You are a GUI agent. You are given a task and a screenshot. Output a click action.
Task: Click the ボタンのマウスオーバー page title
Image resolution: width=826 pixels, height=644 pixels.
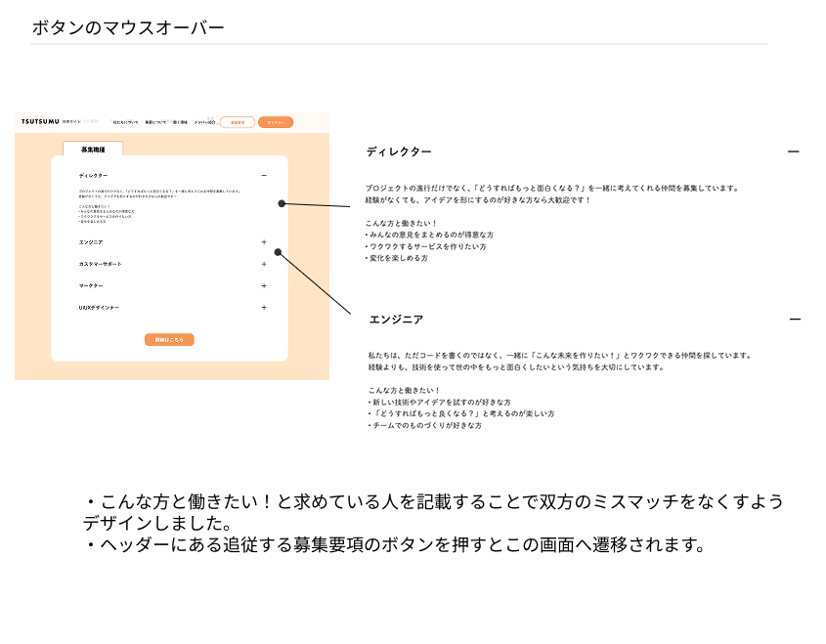pos(128,28)
